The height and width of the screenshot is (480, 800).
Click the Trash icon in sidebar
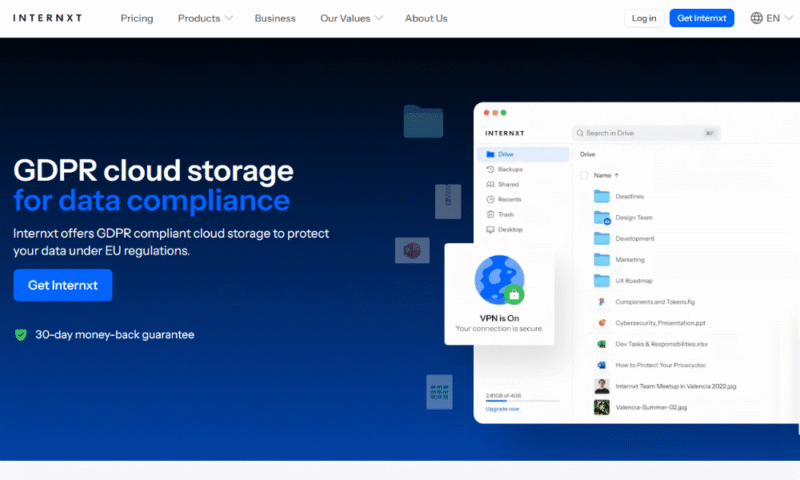489,214
